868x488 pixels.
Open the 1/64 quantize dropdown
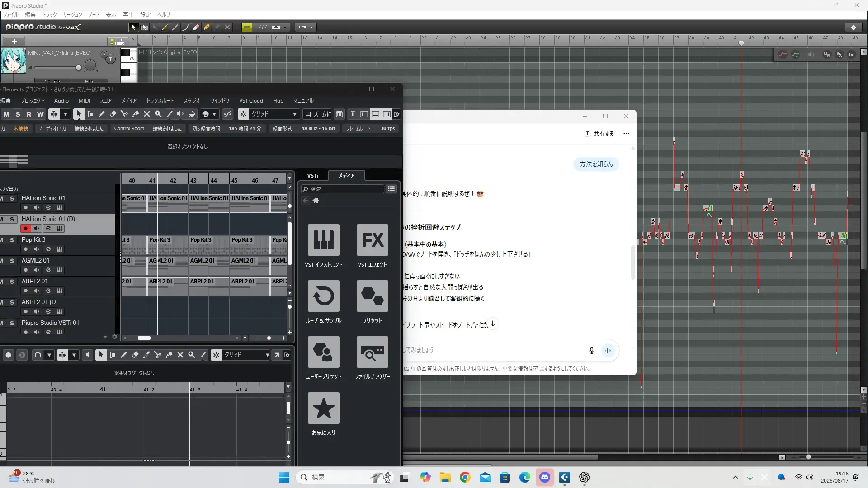coord(285,27)
